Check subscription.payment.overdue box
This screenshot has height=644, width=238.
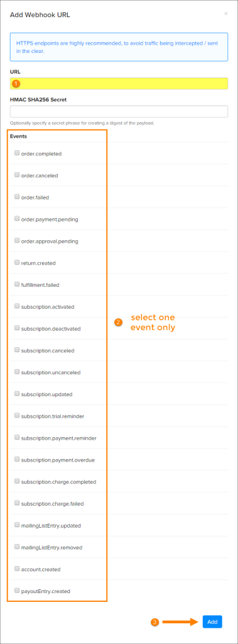coord(17,459)
